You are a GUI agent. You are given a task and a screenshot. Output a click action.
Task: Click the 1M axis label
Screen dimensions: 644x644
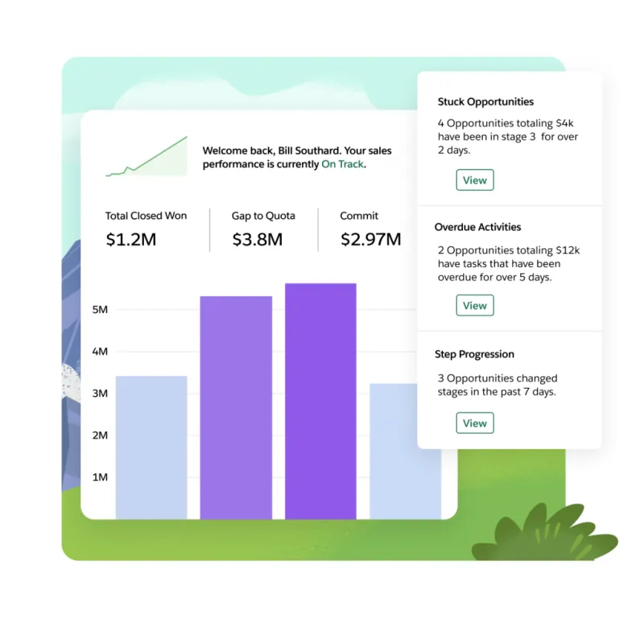pos(100,477)
